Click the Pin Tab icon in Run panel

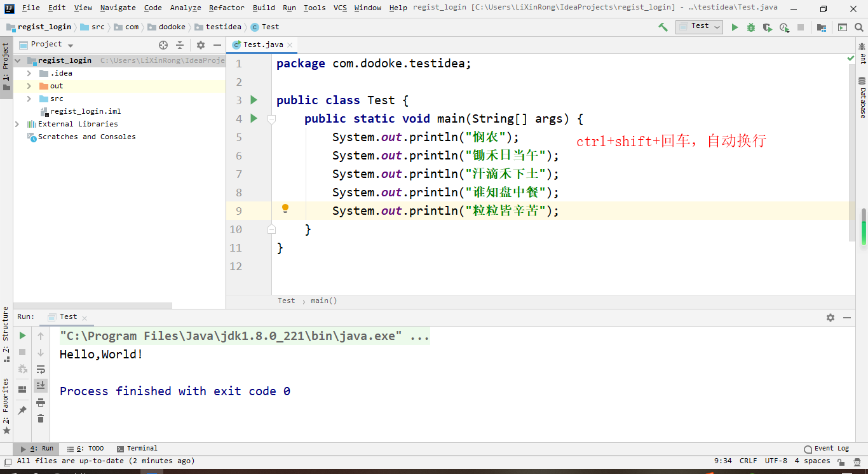[23, 410]
